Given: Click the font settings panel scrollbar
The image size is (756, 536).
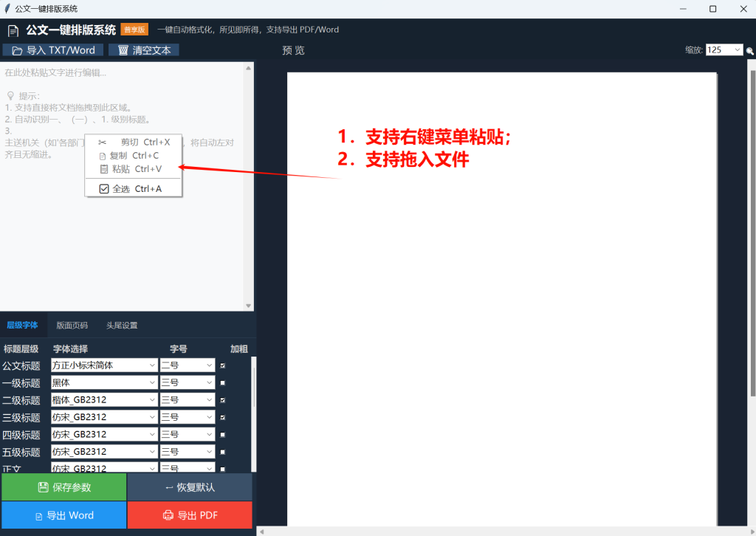Looking at the screenshot, I should (254, 388).
